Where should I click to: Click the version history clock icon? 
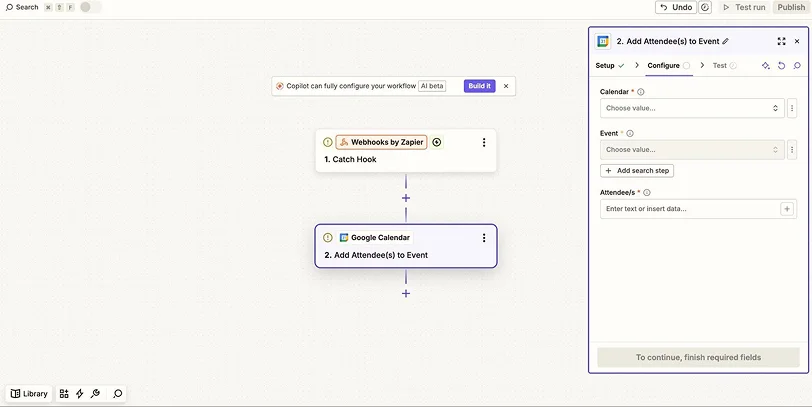pos(705,7)
